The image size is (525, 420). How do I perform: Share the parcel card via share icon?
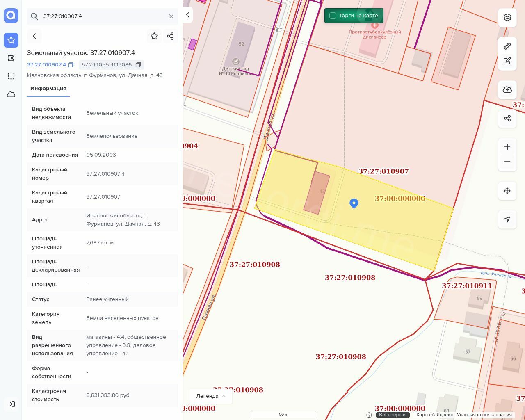171,36
